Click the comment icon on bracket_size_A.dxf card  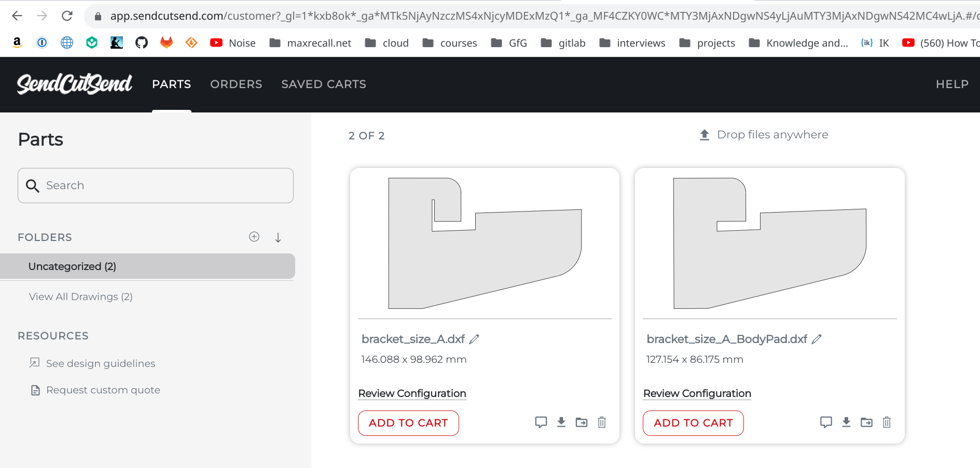click(541, 422)
